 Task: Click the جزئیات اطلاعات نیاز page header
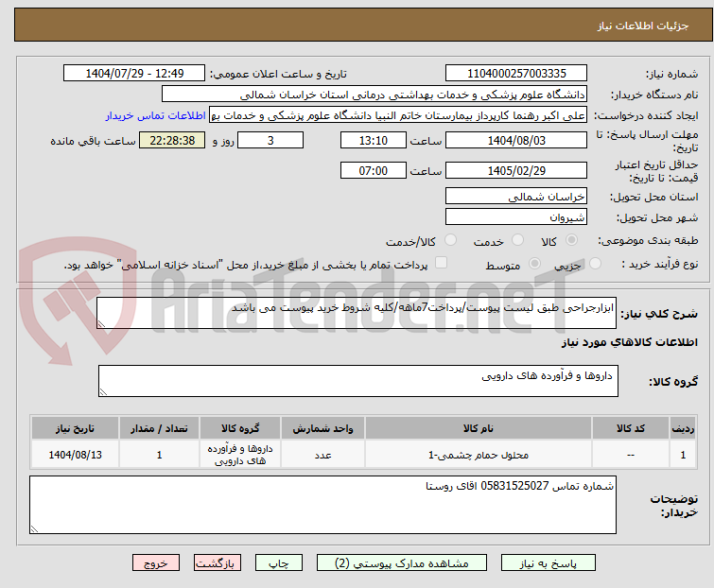[x=643, y=26]
